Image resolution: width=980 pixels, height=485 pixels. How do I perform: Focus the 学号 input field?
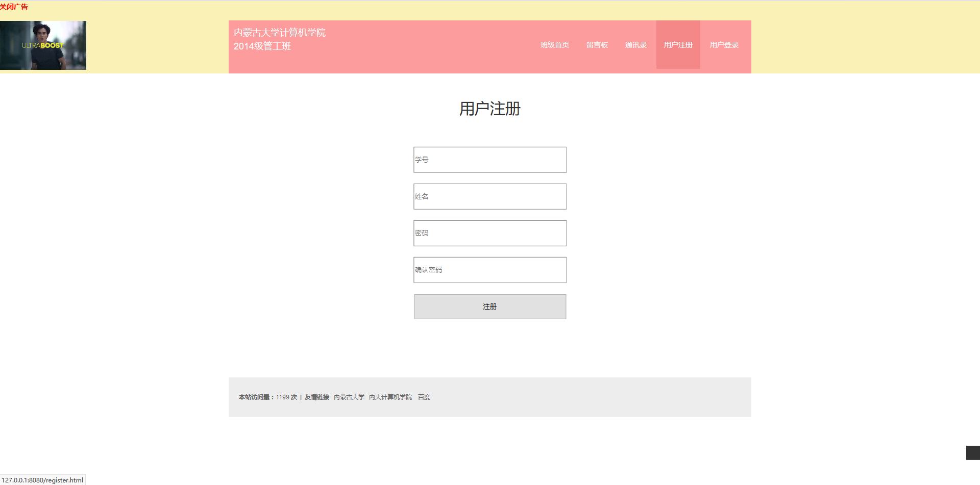[490, 160]
